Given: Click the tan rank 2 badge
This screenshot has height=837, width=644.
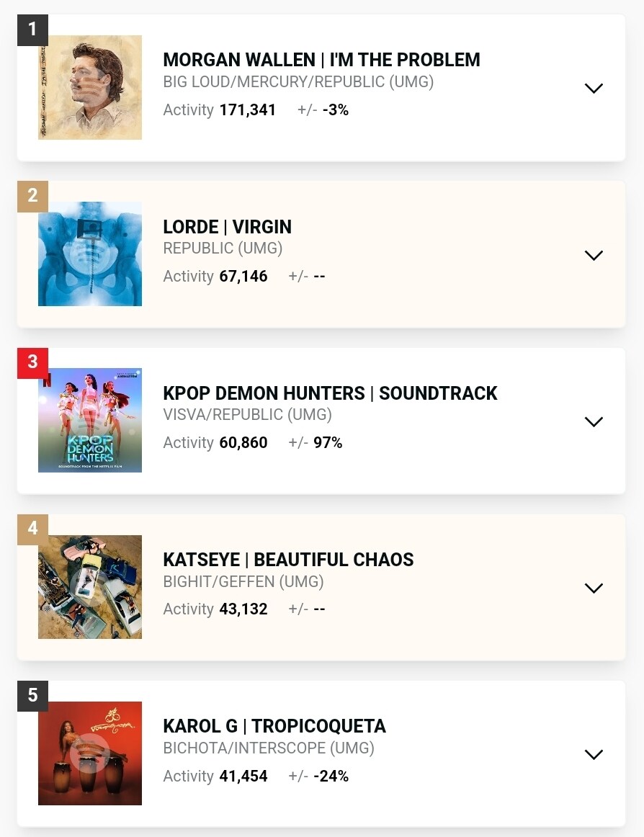Looking at the screenshot, I should (x=32, y=197).
